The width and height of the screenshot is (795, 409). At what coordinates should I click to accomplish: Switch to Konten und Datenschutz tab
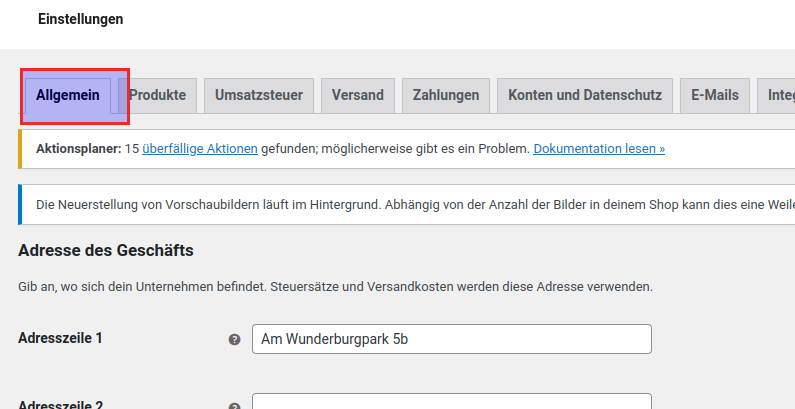[x=585, y=96]
